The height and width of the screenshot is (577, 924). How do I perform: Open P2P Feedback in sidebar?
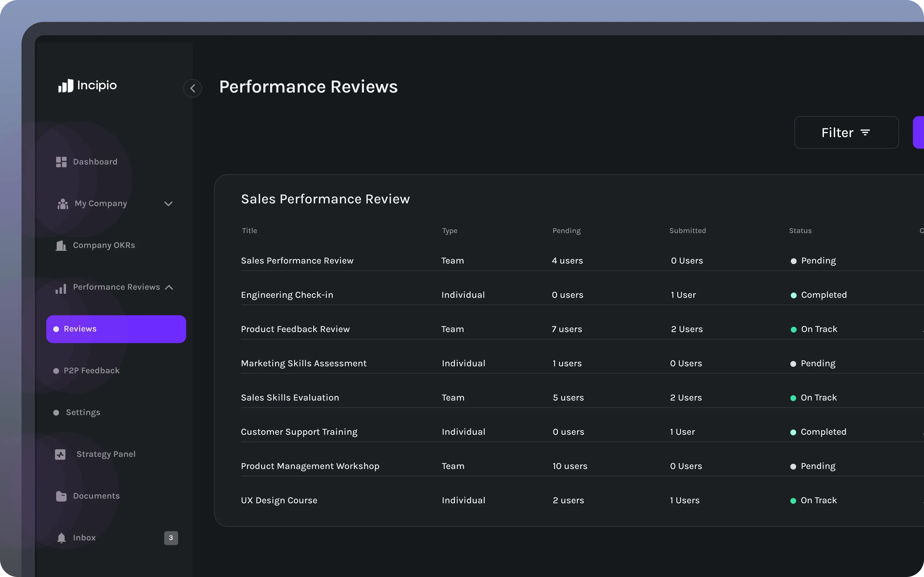tap(92, 371)
